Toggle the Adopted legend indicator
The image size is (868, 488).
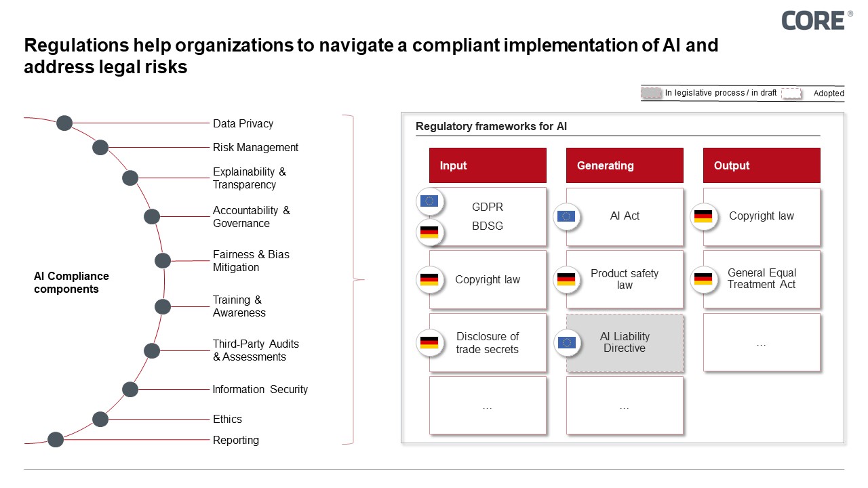tap(791, 93)
